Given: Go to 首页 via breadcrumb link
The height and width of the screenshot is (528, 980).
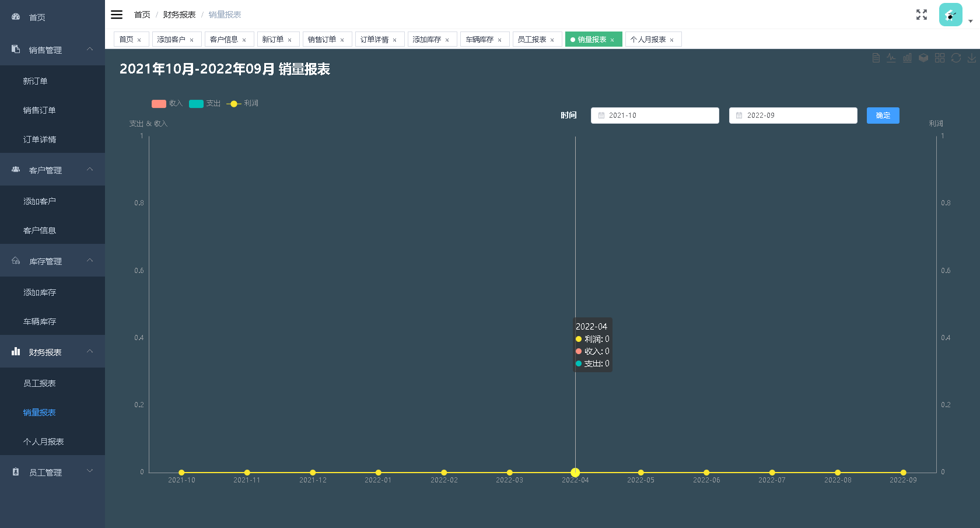Looking at the screenshot, I should click(x=142, y=15).
